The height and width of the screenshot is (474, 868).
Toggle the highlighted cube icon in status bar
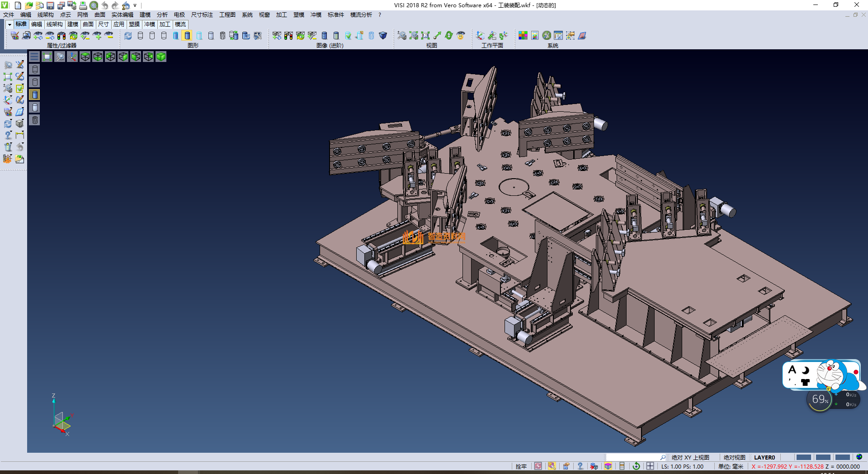[x=608, y=466]
